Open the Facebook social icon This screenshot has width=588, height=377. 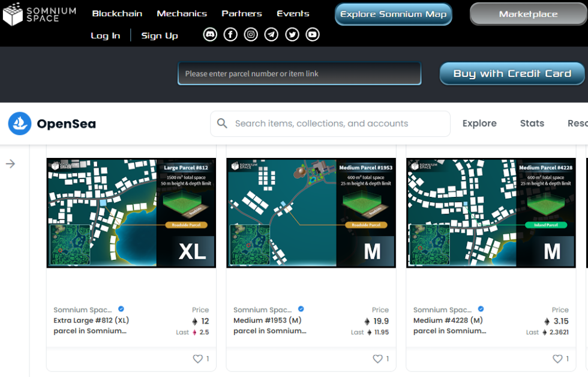tap(230, 34)
